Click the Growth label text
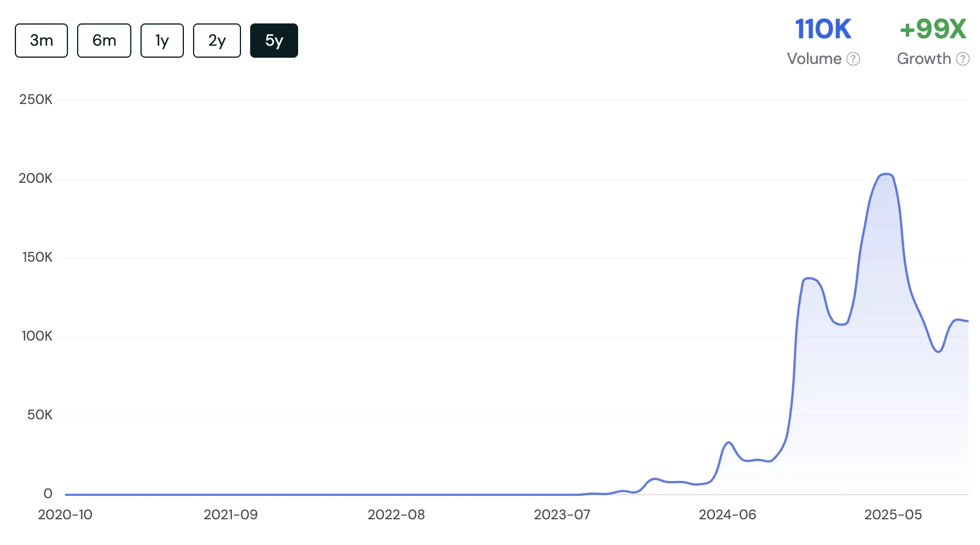 [923, 59]
